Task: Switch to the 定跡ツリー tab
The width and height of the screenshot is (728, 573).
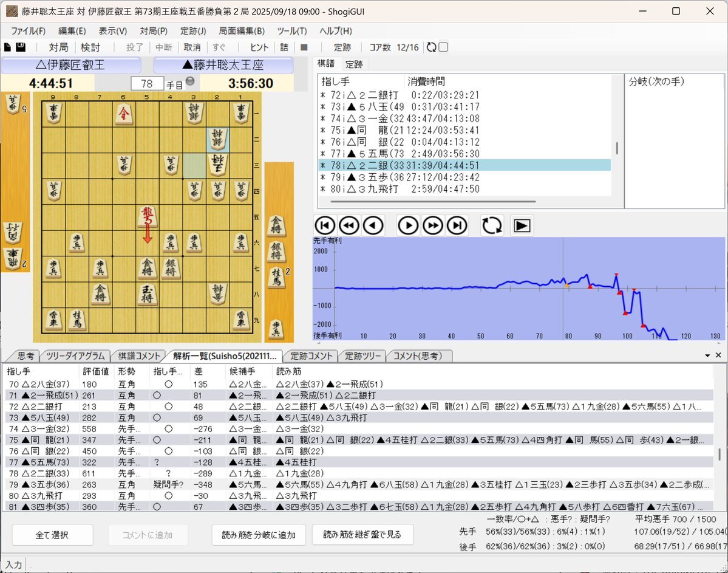Action: point(362,356)
